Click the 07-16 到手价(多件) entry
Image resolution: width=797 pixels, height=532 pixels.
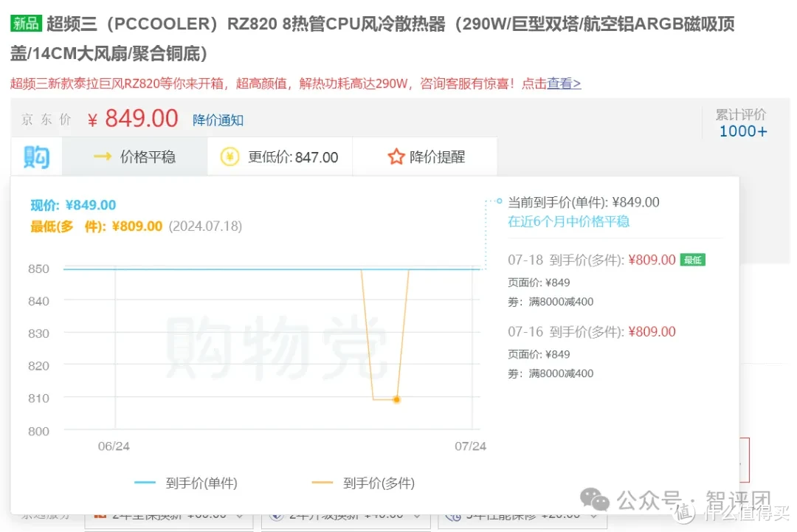point(592,332)
